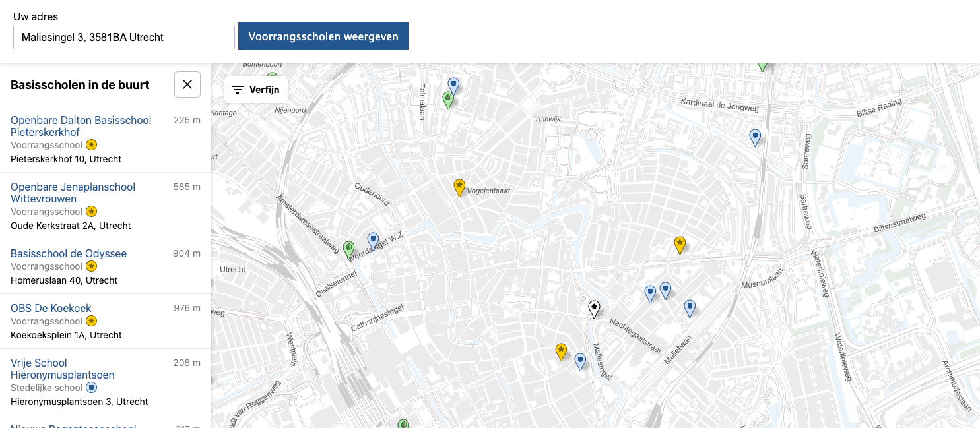Select the yellow star marker below Biltsestraatweg

click(680, 245)
